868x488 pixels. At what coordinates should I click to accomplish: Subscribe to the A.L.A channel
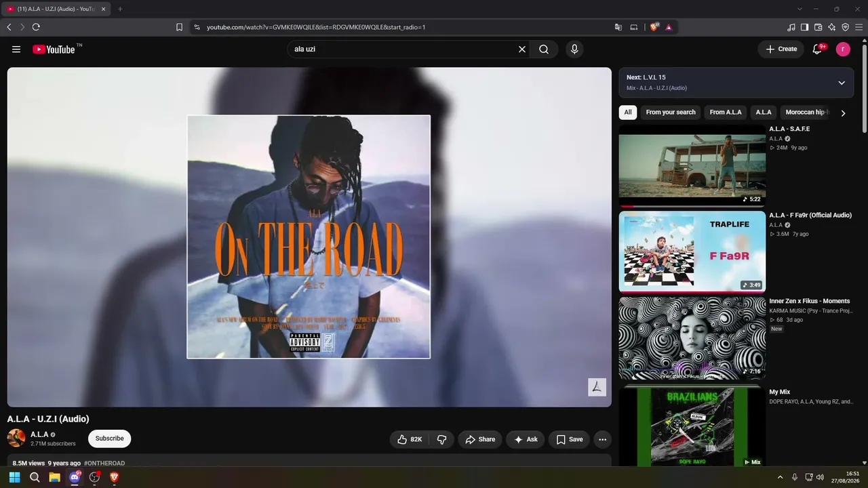[109, 439]
